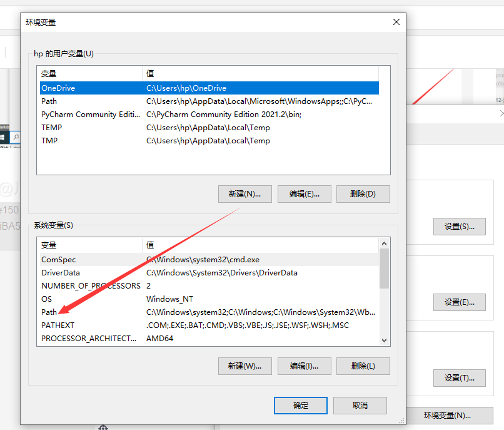Close the 环境变量 dialog
The image size is (504, 430).
pos(396,22)
